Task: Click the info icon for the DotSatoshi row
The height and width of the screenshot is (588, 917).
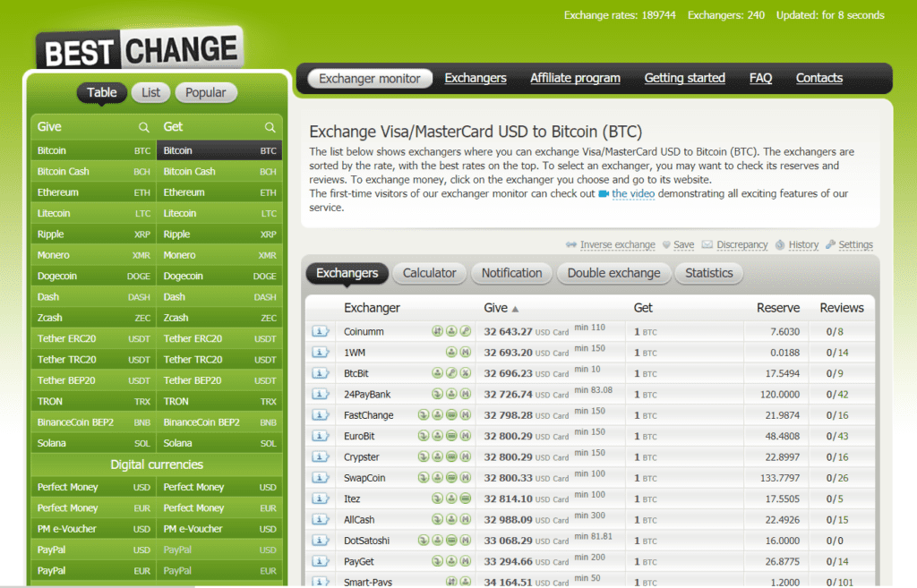Action: click(x=321, y=541)
